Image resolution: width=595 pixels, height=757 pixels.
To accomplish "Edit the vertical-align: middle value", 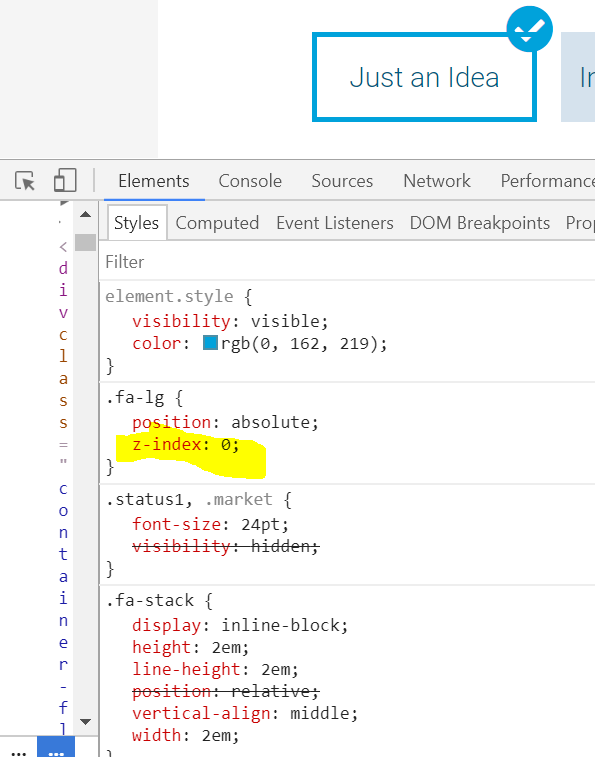I will click(319, 714).
